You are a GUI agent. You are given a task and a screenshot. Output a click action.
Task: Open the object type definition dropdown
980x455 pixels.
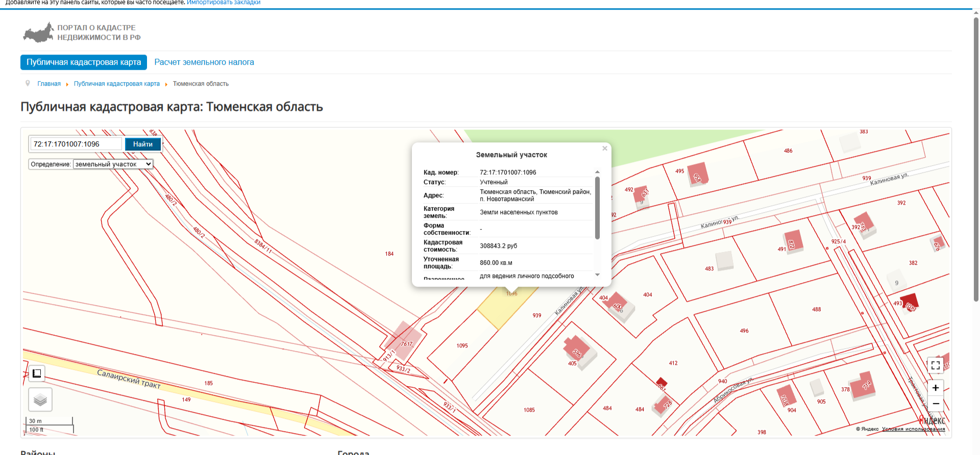(113, 164)
